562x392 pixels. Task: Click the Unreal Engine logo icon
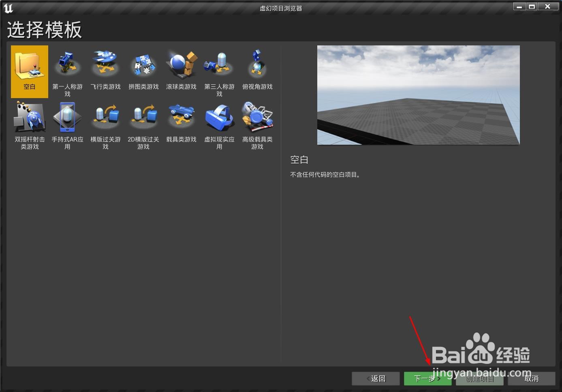tap(8, 8)
